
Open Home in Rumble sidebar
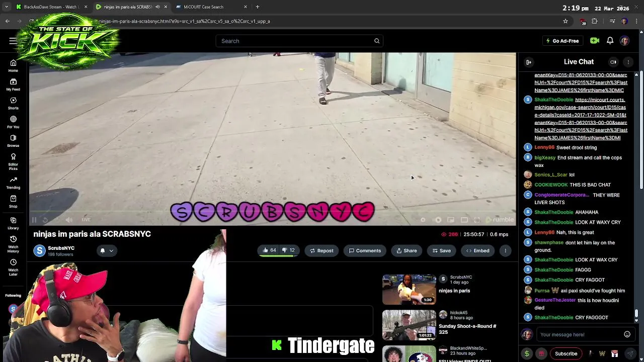[x=13, y=66]
